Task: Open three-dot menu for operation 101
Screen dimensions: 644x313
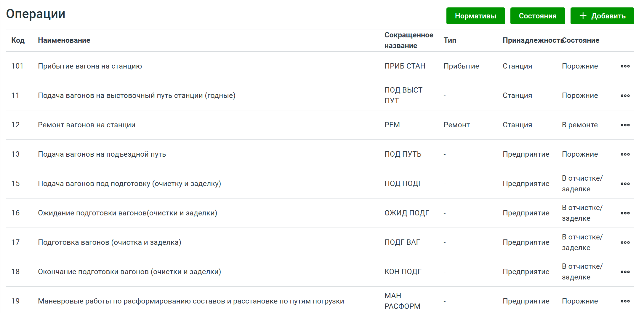Action: click(x=625, y=66)
